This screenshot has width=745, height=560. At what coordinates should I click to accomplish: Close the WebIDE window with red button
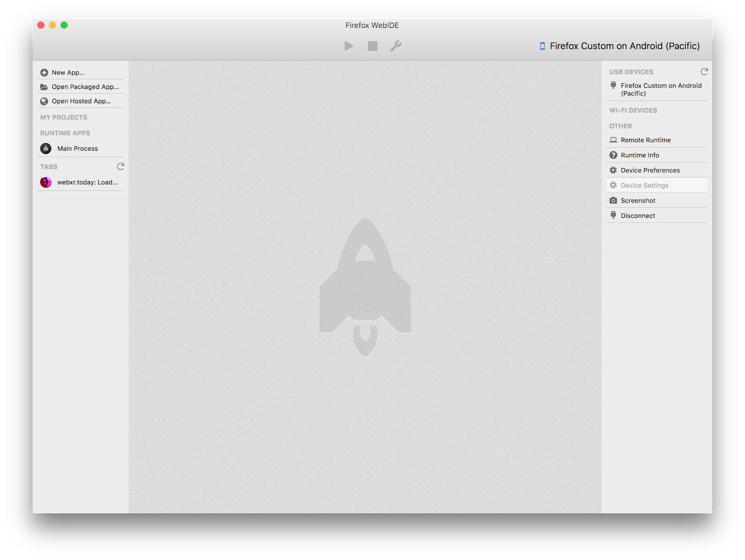point(41,25)
